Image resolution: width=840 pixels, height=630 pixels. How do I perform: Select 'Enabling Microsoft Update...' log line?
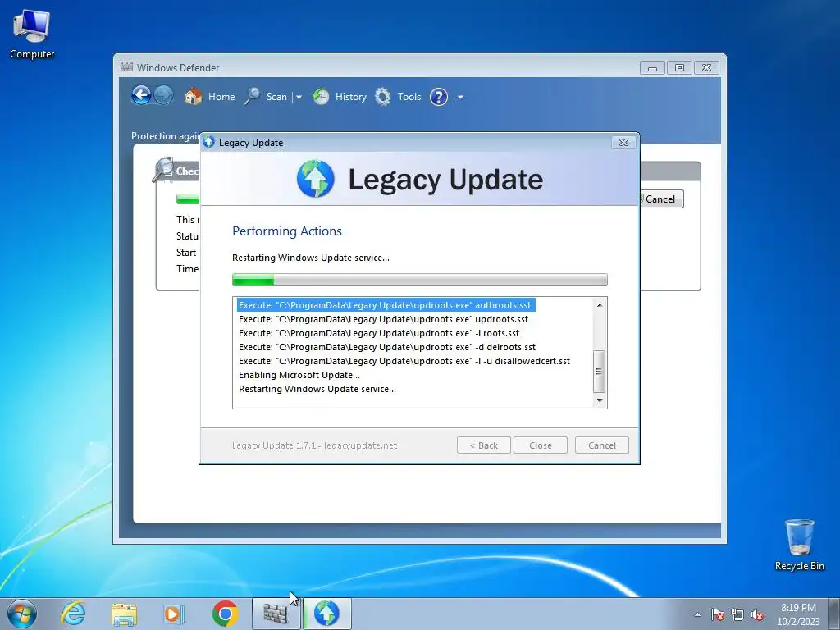click(299, 375)
